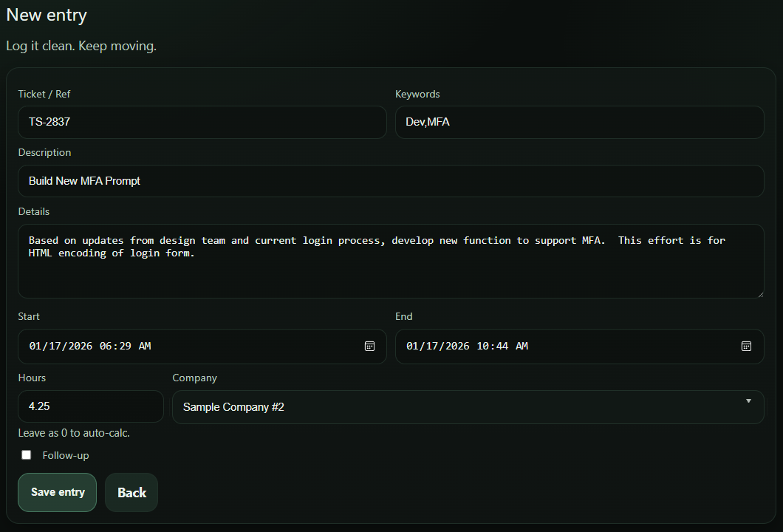Select the Sample Company #2 combo box
Screen dimensions: 783x532
pyautogui.click(x=443, y=406)
